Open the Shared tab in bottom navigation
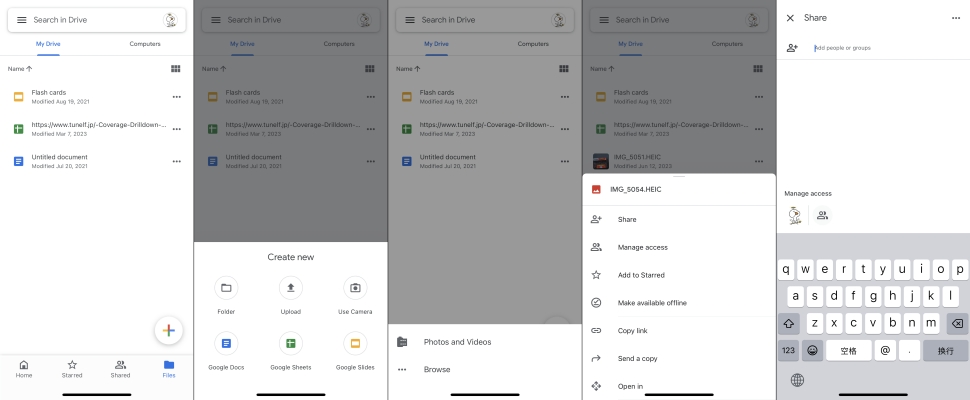 click(120, 369)
